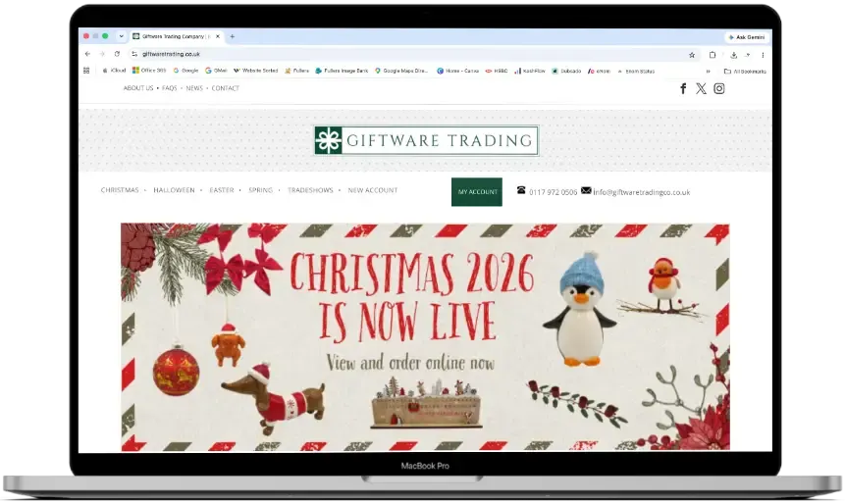Go back with the browser back arrow
The height and width of the screenshot is (504, 845).
(x=88, y=54)
